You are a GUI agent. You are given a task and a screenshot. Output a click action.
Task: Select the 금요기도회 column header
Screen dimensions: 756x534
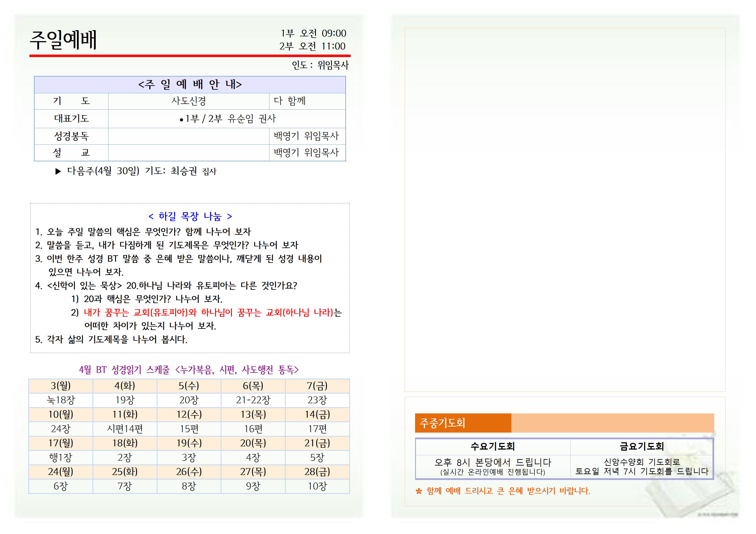[x=641, y=447]
